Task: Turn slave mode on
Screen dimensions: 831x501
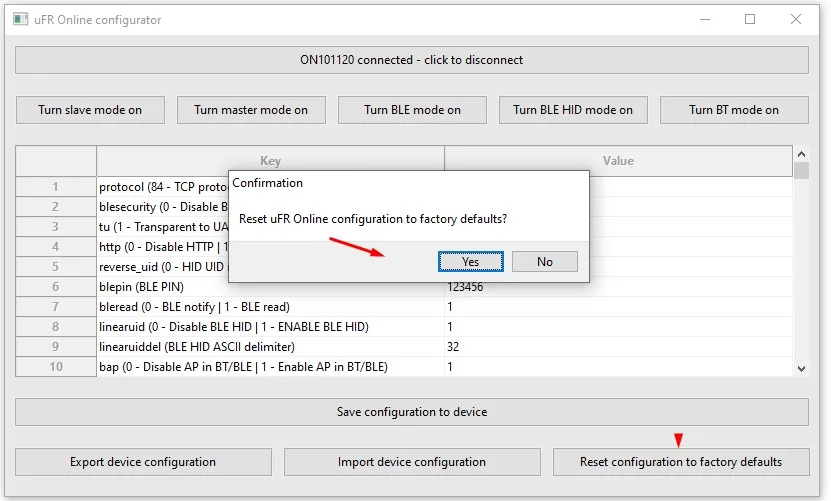Action: (x=90, y=110)
